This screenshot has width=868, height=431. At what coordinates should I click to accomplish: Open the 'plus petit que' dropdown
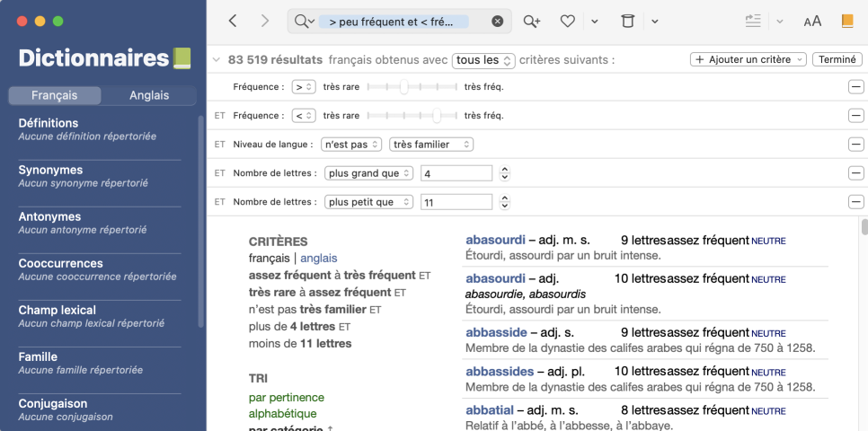click(368, 202)
